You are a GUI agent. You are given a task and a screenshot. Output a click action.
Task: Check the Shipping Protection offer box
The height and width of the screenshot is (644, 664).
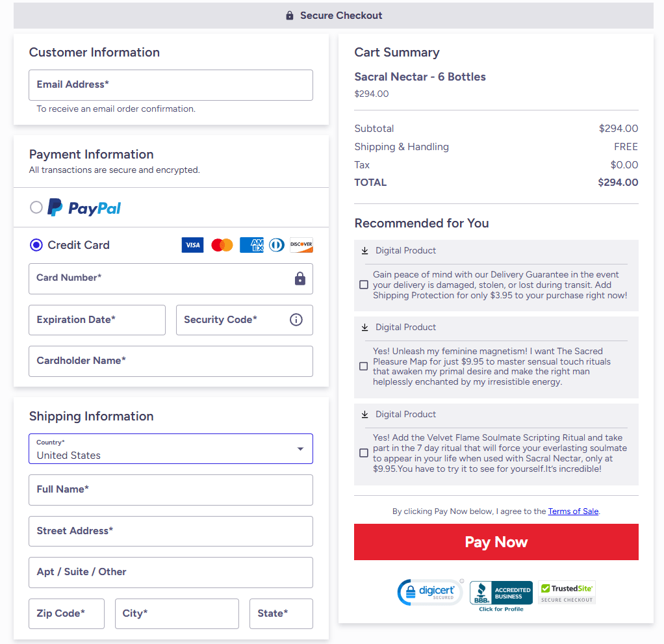coord(364,285)
